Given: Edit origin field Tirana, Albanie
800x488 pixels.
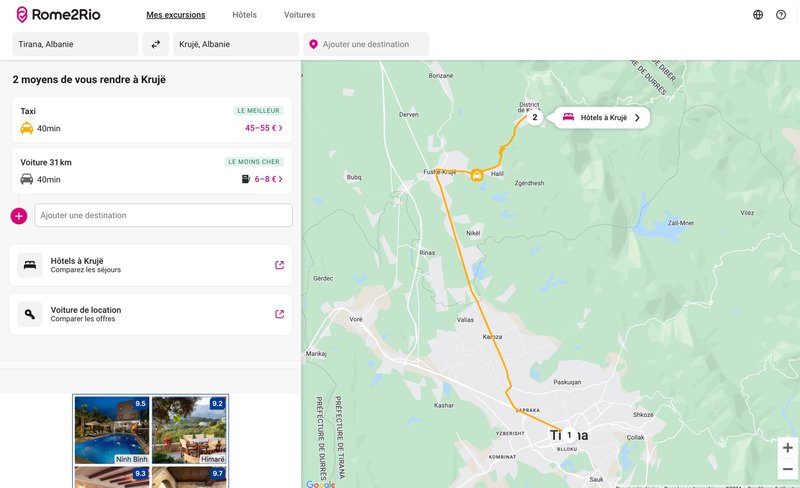Looking at the screenshot, I should [75, 44].
